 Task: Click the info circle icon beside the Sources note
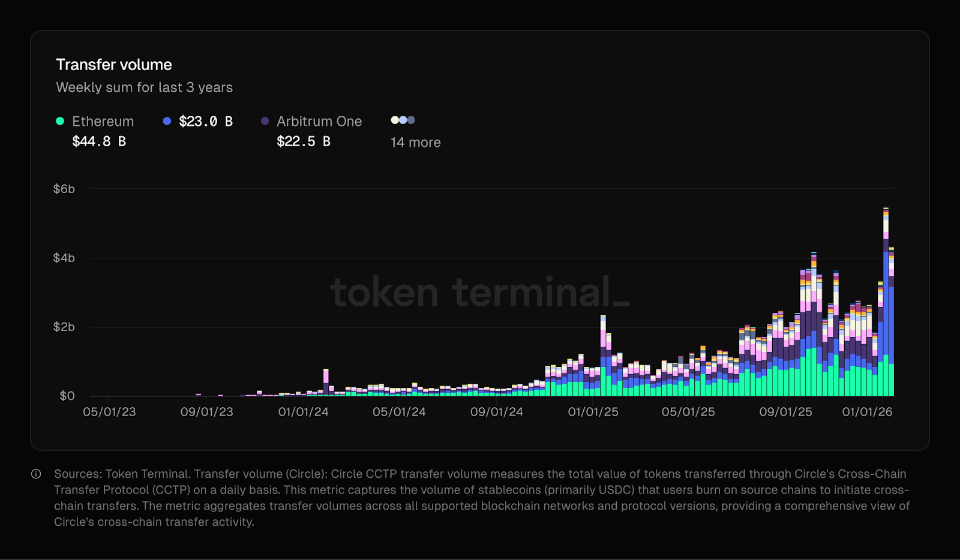(36, 474)
